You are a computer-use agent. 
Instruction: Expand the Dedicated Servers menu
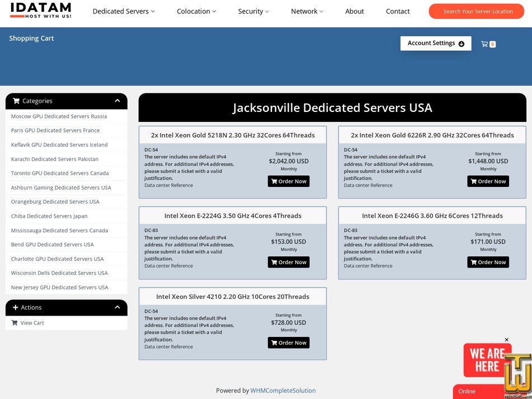[x=124, y=11]
